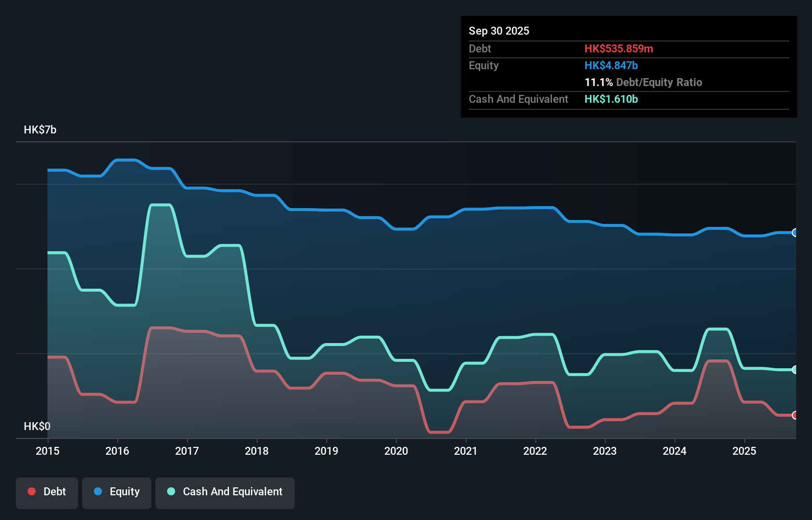Select the red Debt endpoint marker on the chart

pos(795,416)
